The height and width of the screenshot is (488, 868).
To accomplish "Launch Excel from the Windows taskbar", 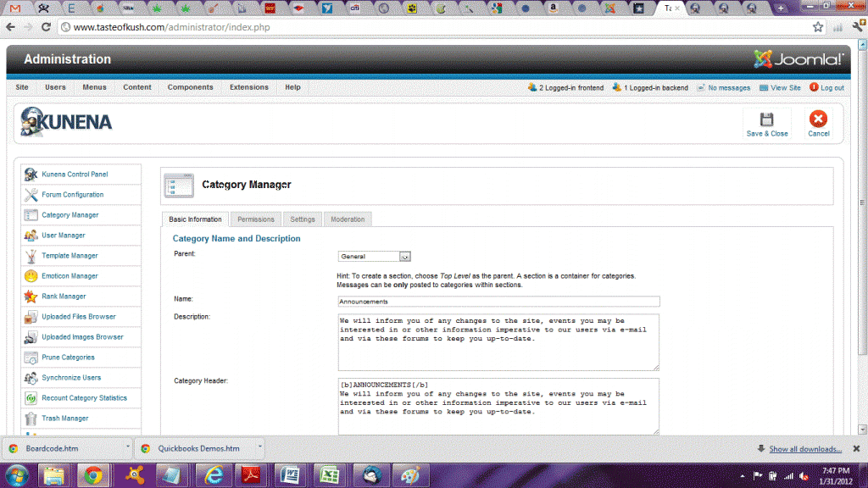I will point(326,474).
